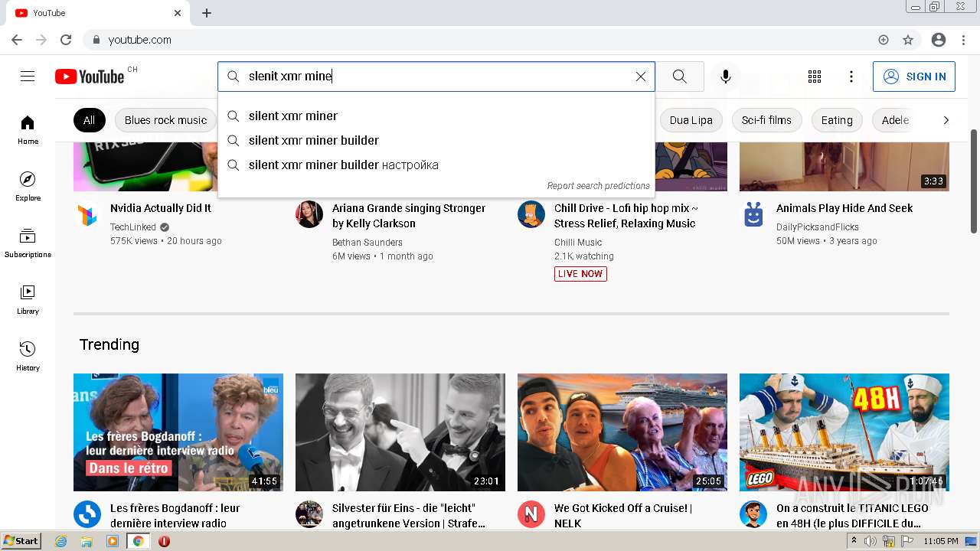The height and width of the screenshot is (551, 980).
Task: Bookmark this page with star
Action: point(908,40)
